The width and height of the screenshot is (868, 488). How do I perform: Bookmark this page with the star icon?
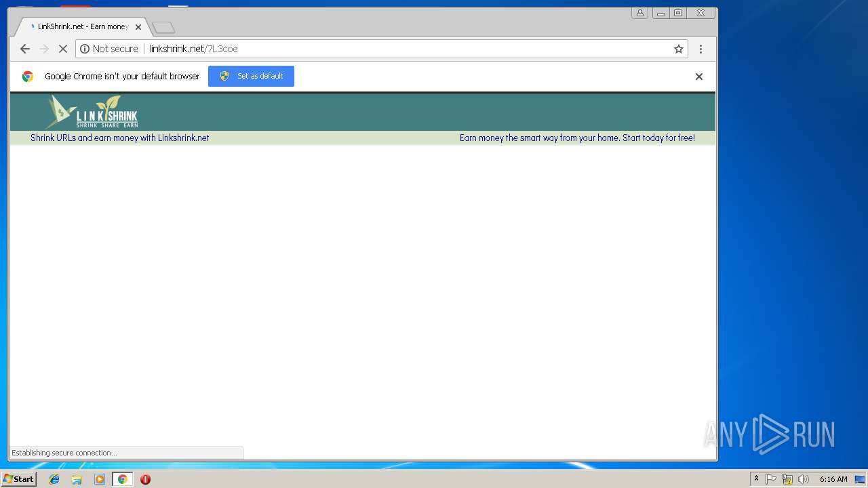point(678,49)
